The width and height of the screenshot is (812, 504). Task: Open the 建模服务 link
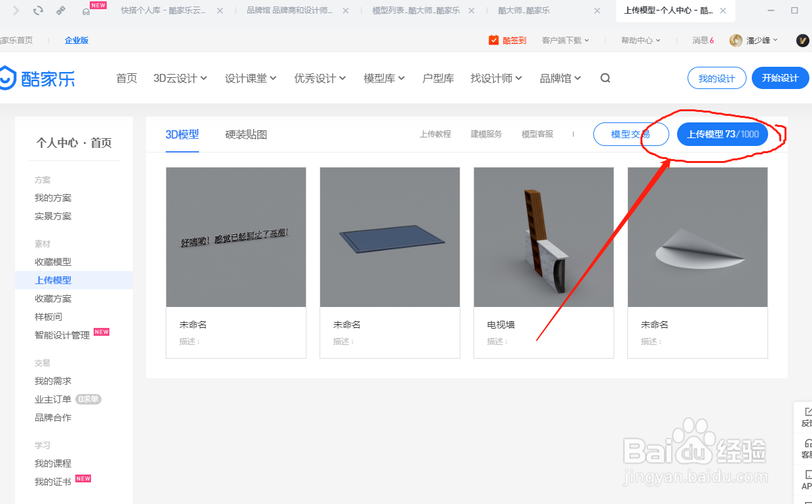coord(487,134)
